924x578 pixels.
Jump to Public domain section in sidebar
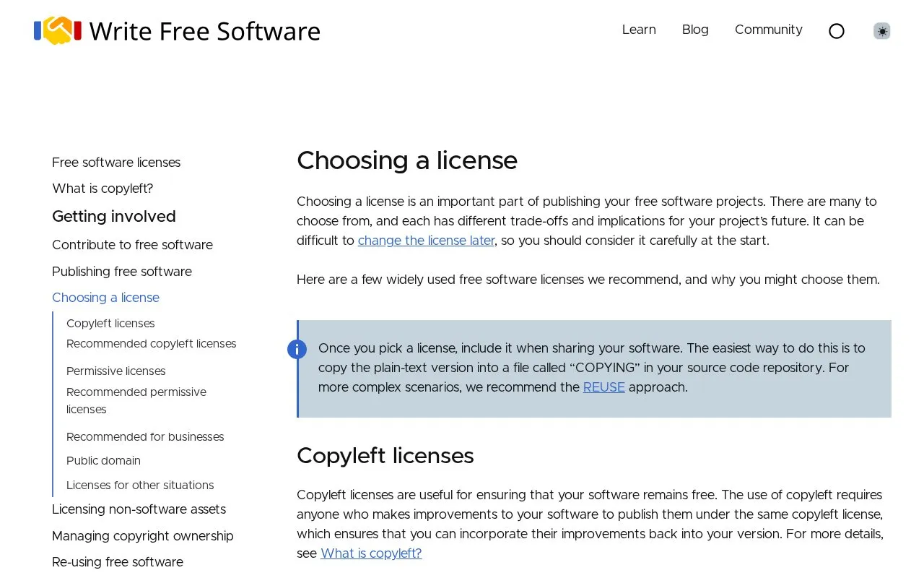103,461
